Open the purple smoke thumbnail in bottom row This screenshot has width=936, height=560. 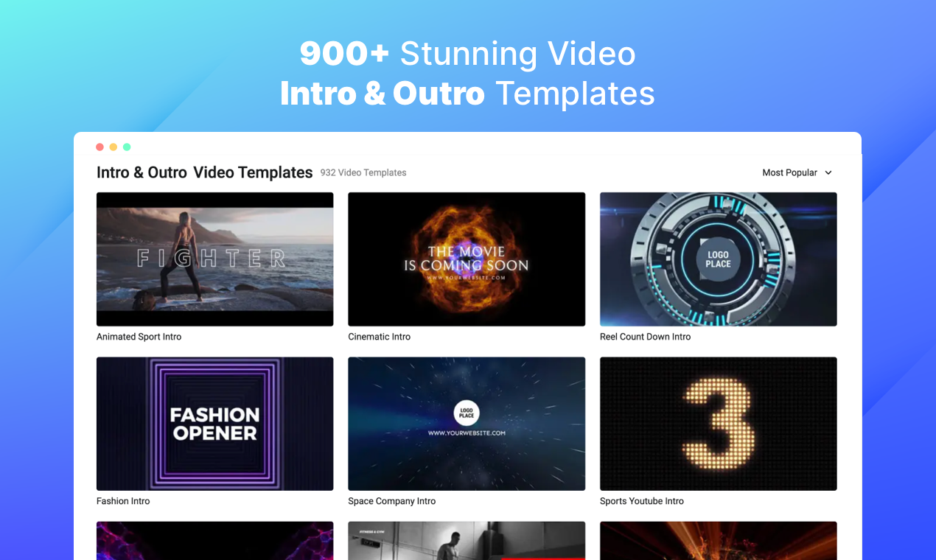tap(215, 541)
